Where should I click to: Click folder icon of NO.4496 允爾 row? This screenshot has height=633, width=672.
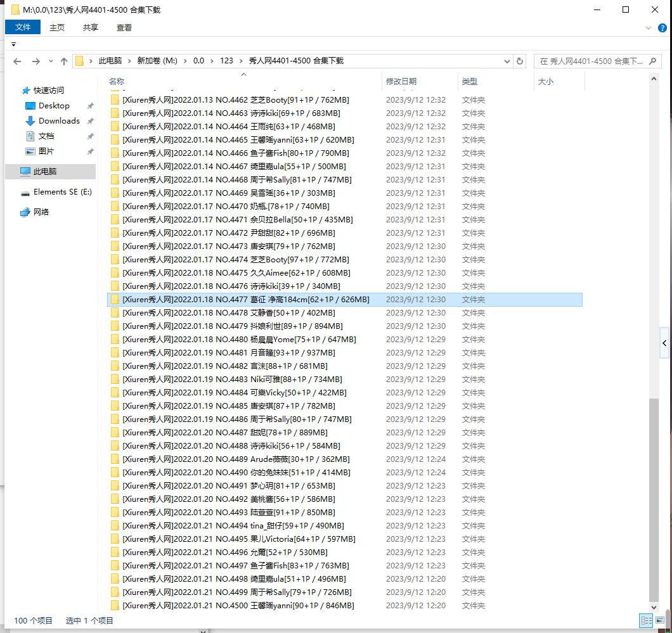point(115,553)
